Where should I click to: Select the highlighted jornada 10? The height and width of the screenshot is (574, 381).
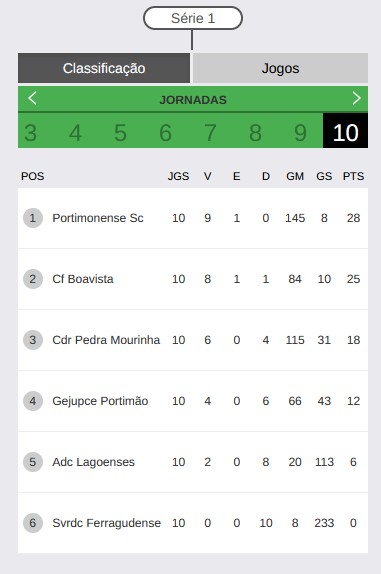click(345, 131)
